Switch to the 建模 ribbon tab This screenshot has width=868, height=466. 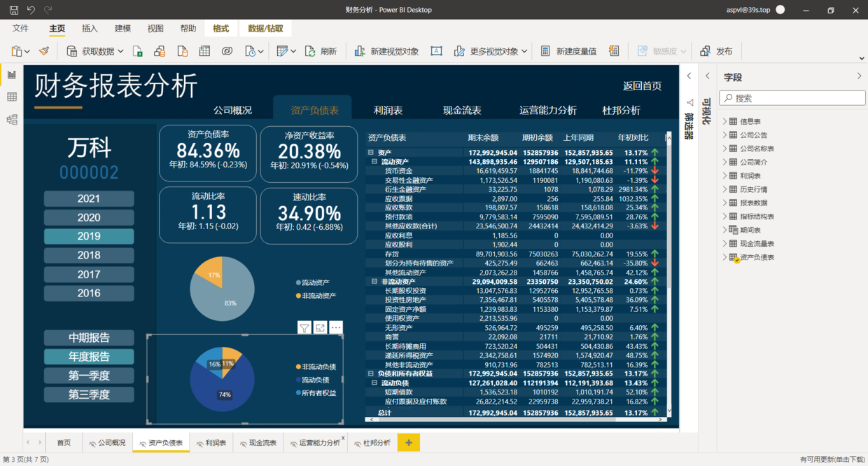coord(122,29)
